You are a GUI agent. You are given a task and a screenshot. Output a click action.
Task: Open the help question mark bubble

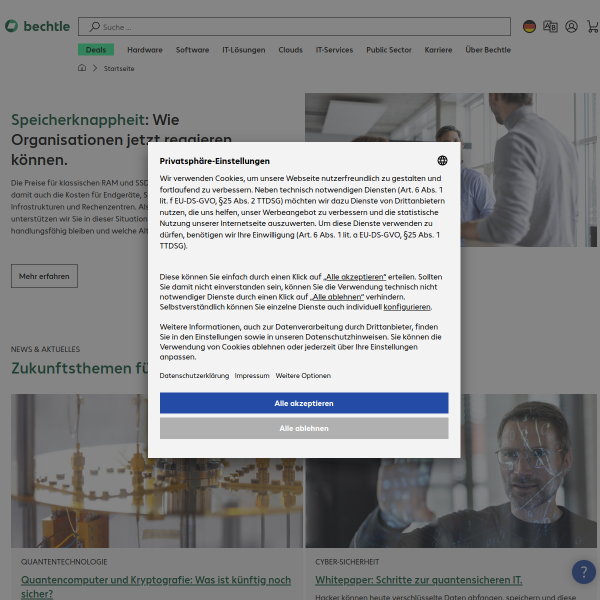(x=584, y=572)
